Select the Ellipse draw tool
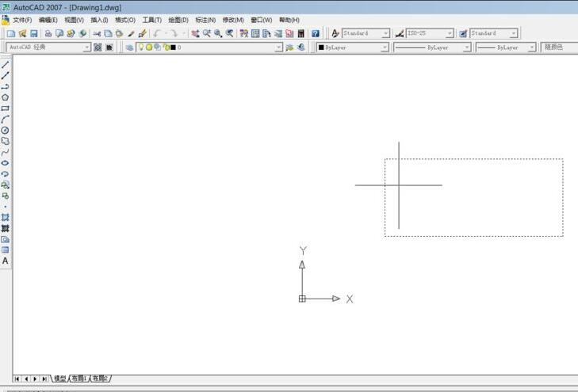Screen dimensions: 578x392 pos(6,162)
